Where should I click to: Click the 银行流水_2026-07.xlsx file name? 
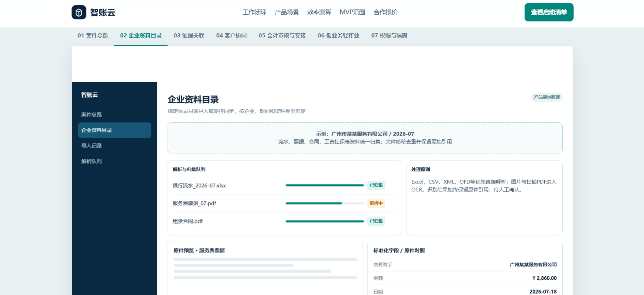coord(199,186)
